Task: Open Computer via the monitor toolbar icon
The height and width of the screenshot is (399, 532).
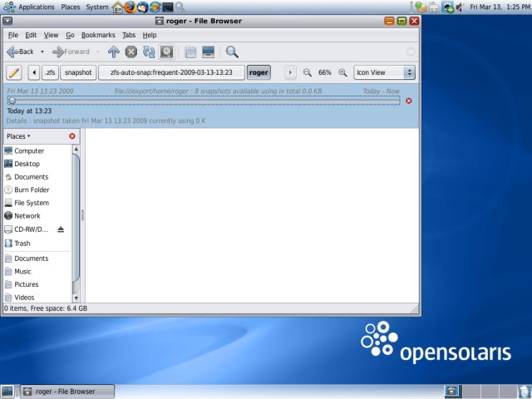Action: (x=208, y=52)
